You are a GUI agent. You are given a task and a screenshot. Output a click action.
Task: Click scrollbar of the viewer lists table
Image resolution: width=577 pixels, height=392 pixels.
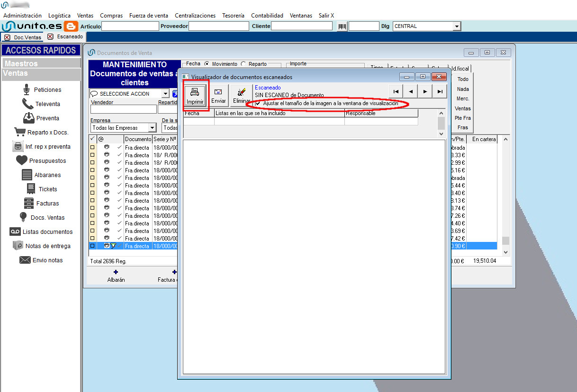click(441, 123)
